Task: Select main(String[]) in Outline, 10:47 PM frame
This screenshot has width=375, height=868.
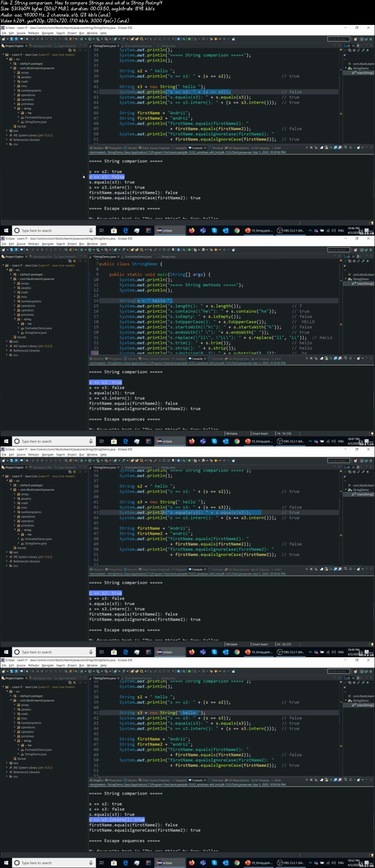Action: 363,283
